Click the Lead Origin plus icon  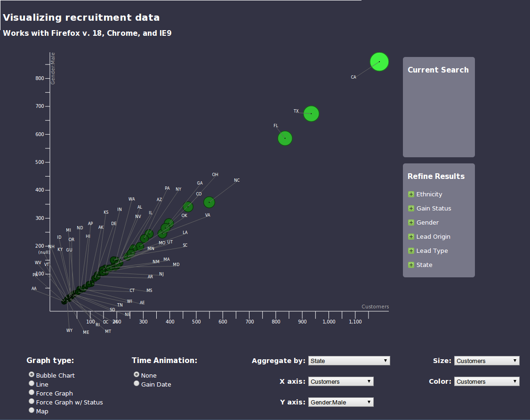(411, 237)
